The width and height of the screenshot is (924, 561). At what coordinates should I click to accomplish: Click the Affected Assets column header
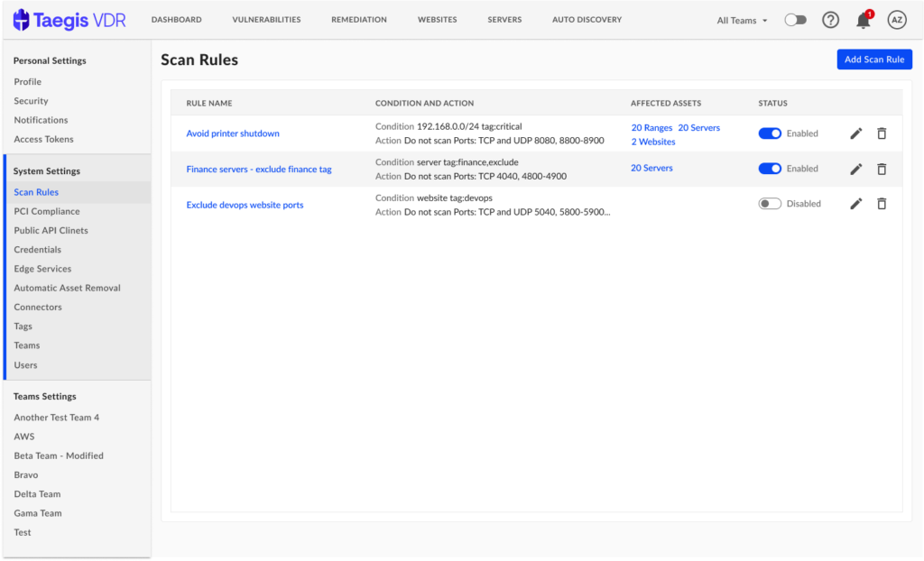click(666, 103)
